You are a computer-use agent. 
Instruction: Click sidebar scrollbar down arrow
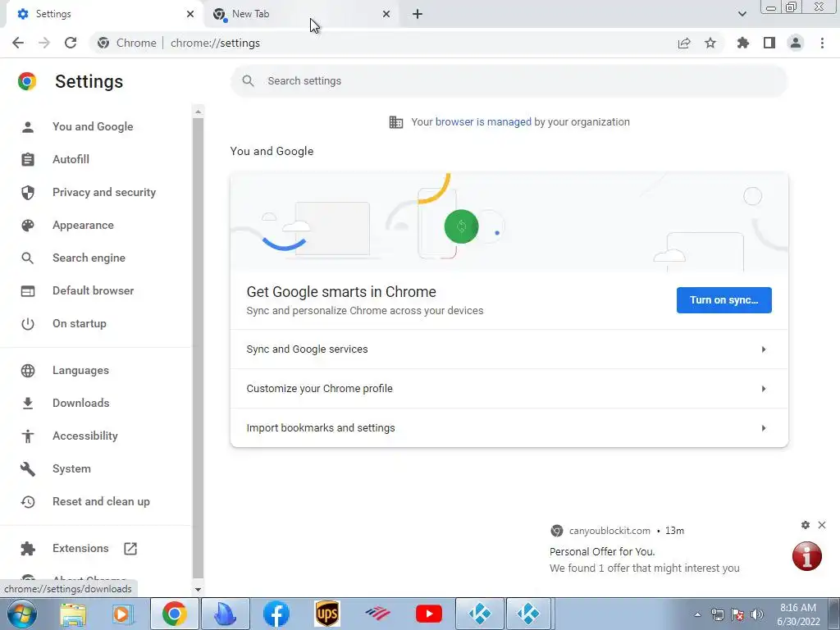click(x=199, y=589)
